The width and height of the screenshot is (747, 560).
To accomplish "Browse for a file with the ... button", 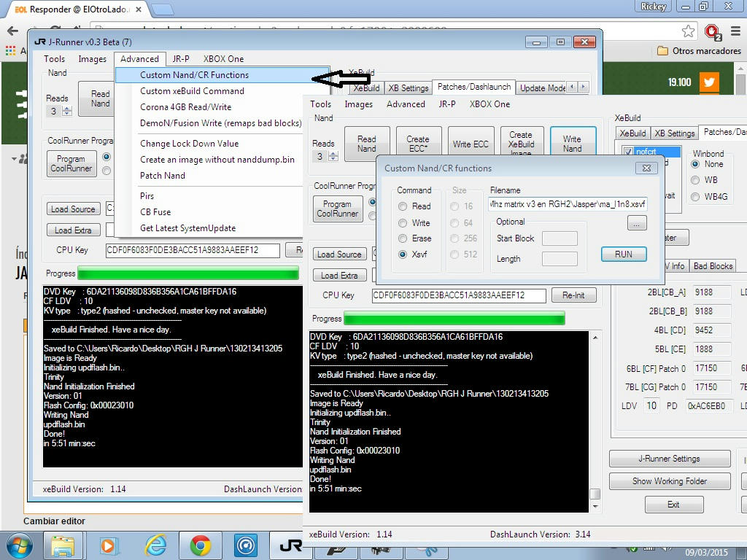I will [x=637, y=223].
